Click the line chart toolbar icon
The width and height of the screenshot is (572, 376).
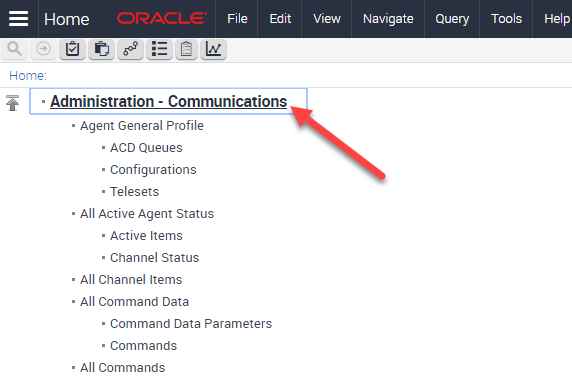[213, 49]
